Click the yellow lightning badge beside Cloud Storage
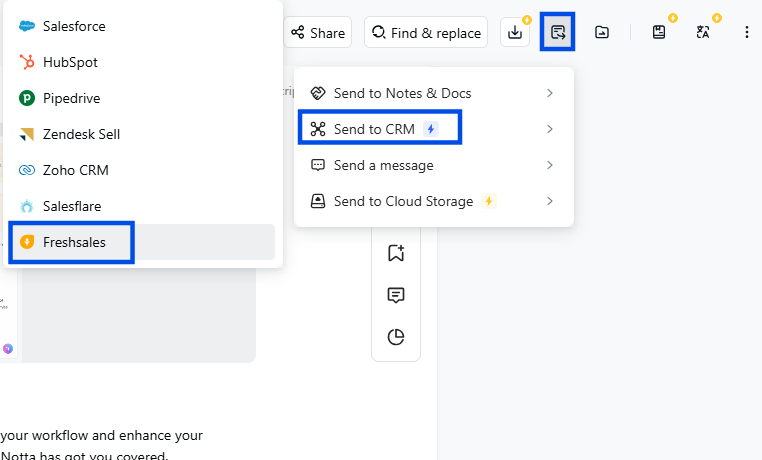Screen dimensions: 762x460 click(489, 201)
